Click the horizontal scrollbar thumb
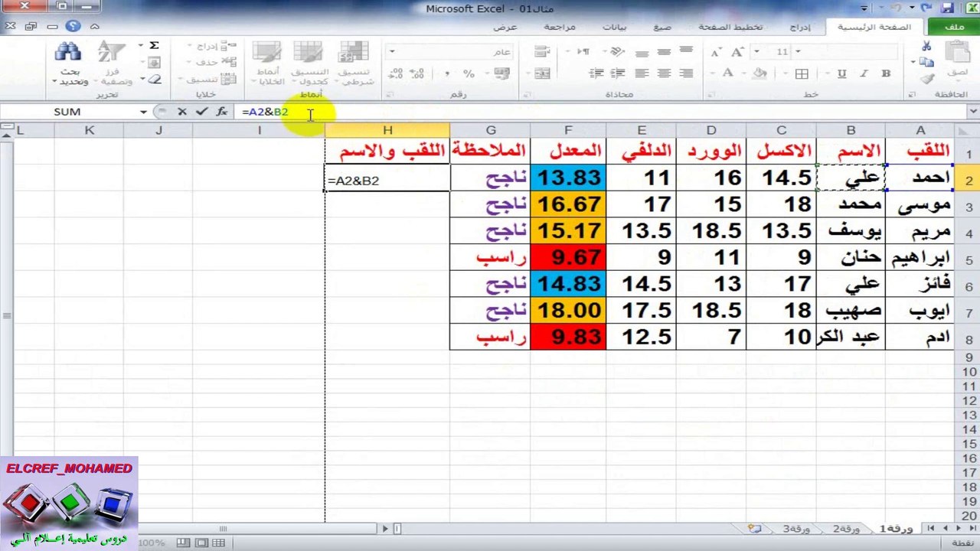 click(224, 528)
